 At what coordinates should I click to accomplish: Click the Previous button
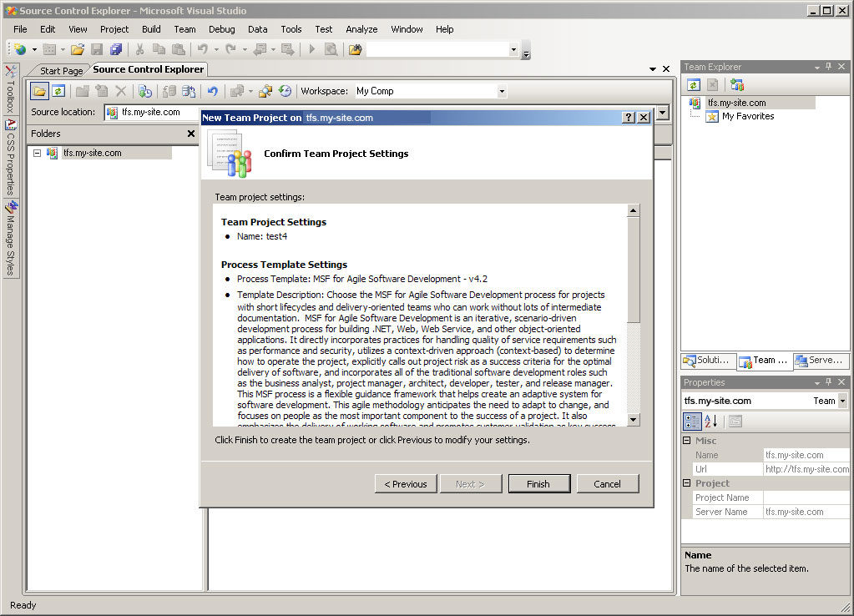[x=406, y=483]
